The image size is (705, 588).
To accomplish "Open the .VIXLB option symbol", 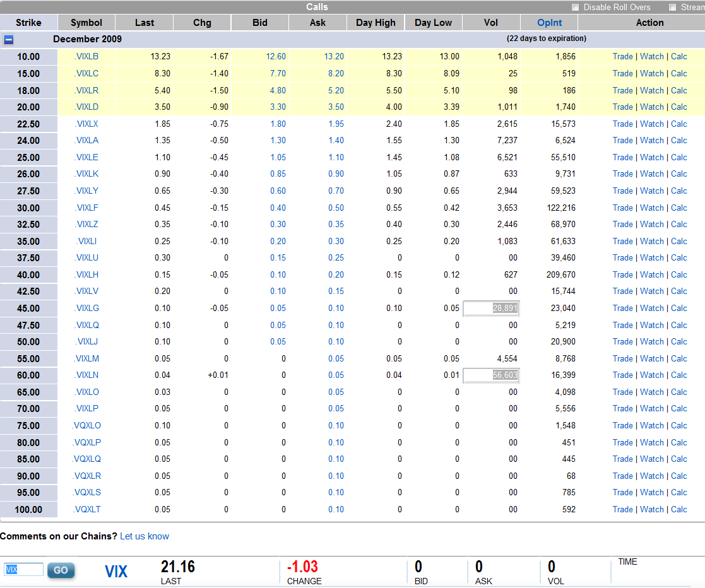I will 86,57.
